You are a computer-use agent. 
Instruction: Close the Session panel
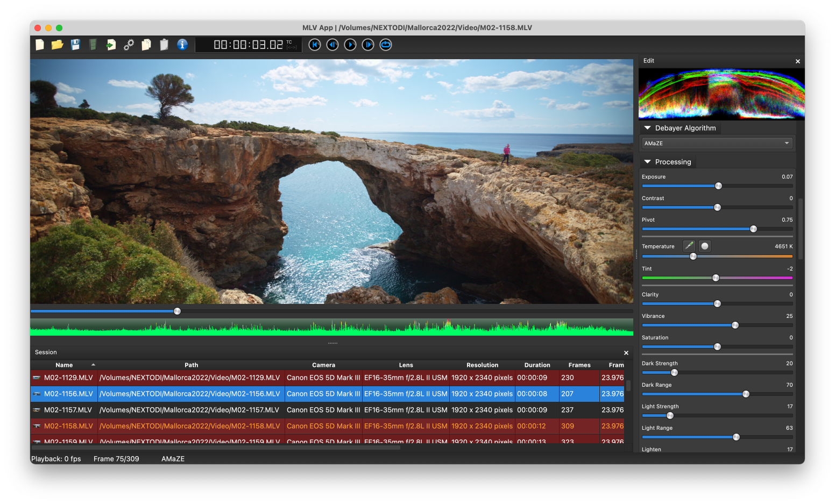pyautogui.click(x=626, y=353)
